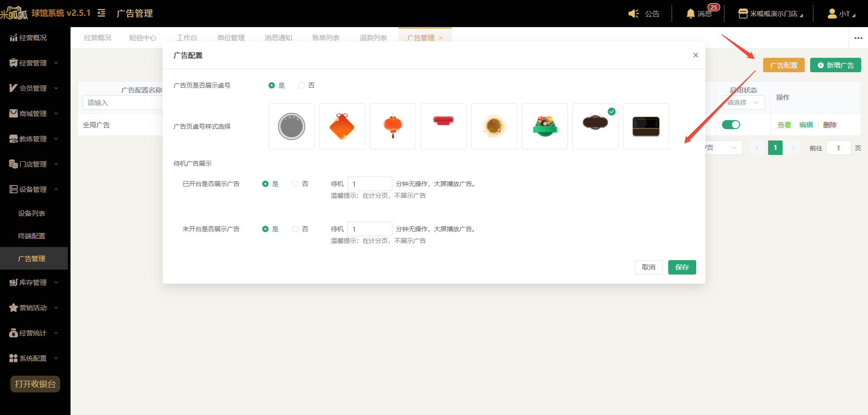Toggle the 全局广告 enable switch
Screen dimensions: 868x415
coord(731,125)
